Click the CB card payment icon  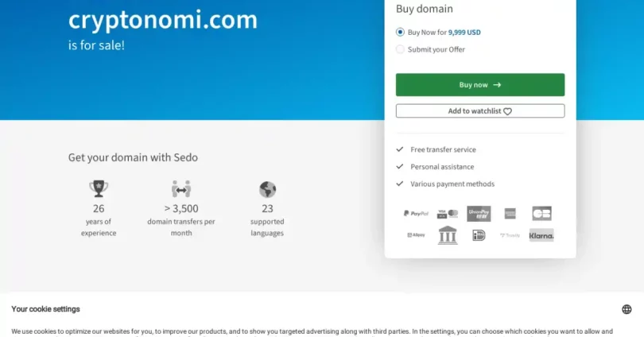click(x=541, y=214)
